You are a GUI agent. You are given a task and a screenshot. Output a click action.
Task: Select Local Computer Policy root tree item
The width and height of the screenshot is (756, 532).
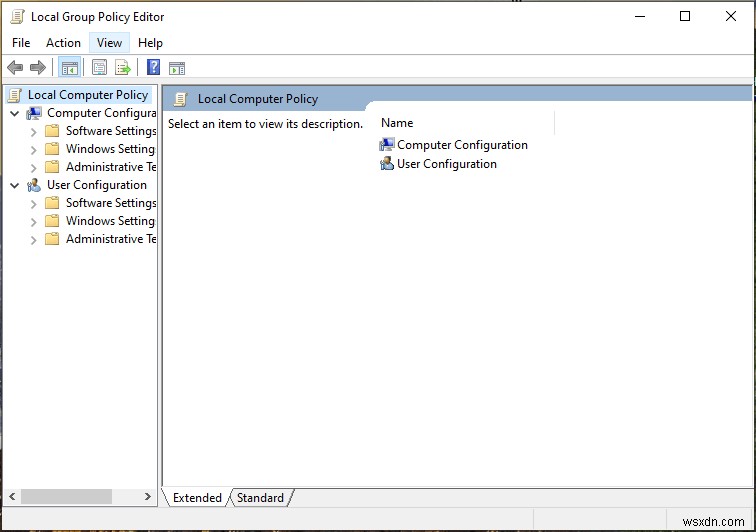tap(88, 95)
